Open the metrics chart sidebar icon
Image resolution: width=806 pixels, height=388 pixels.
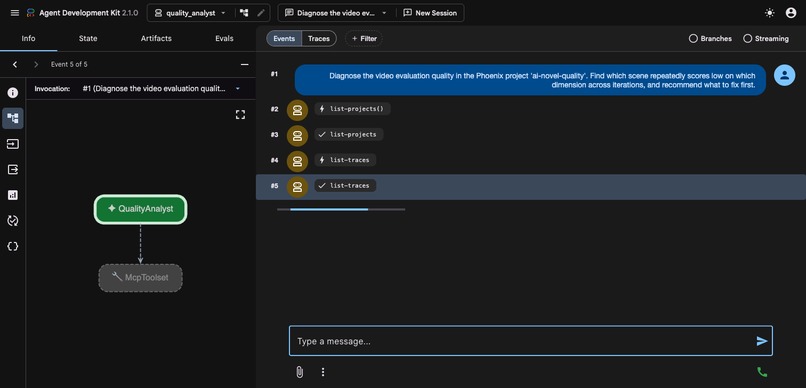pos(13,195)
